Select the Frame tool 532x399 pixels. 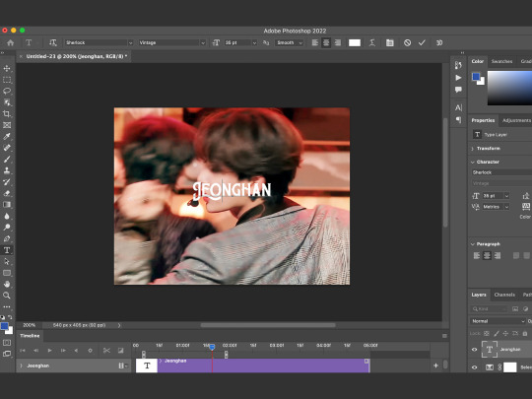point(7,125)
